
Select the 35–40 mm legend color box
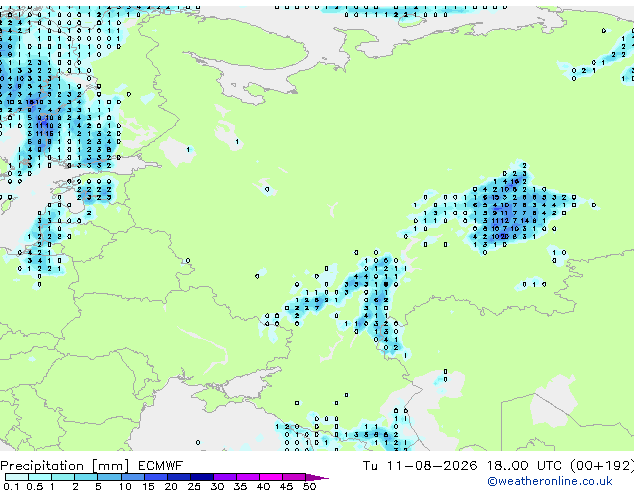pyautogui.click(x=247, y=477)
